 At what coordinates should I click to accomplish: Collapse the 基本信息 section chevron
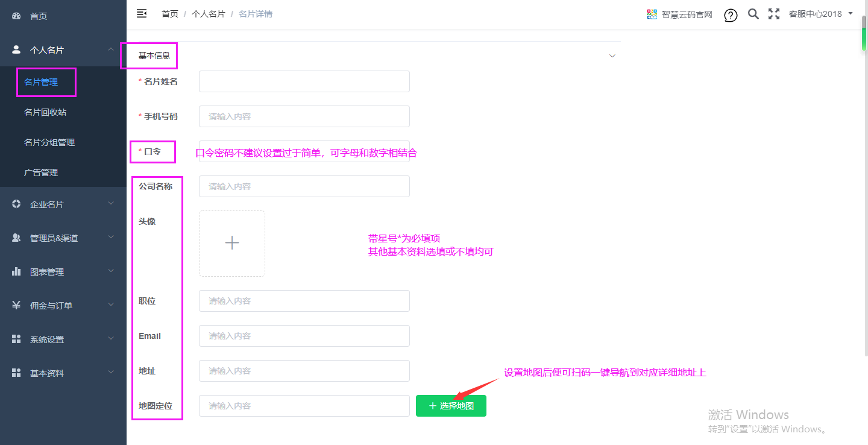pos(612,56)
